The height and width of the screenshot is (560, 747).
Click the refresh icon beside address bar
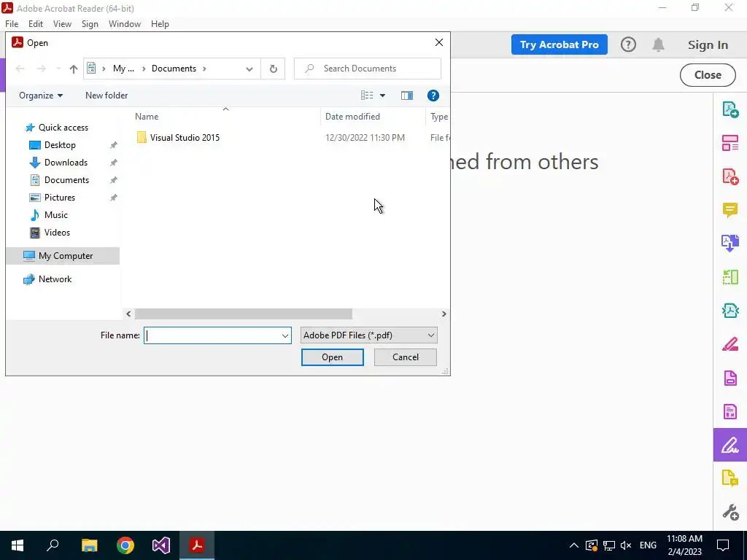(x=273, y=69)
